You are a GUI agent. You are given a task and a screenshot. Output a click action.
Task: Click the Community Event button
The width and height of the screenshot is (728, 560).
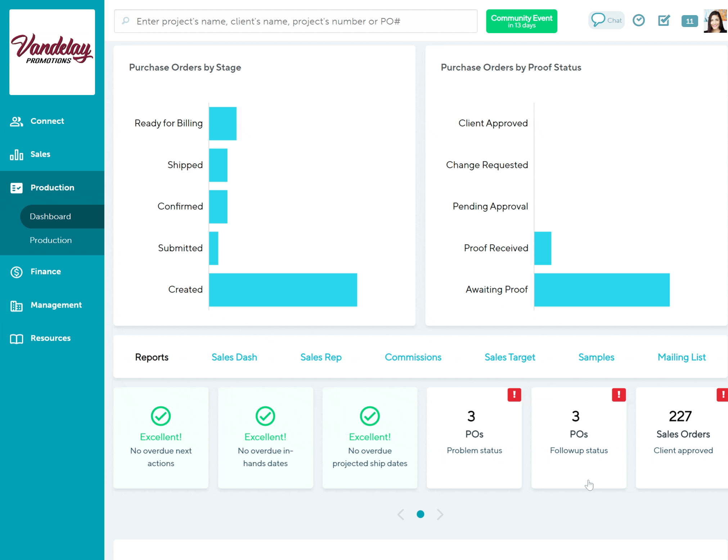521,21
